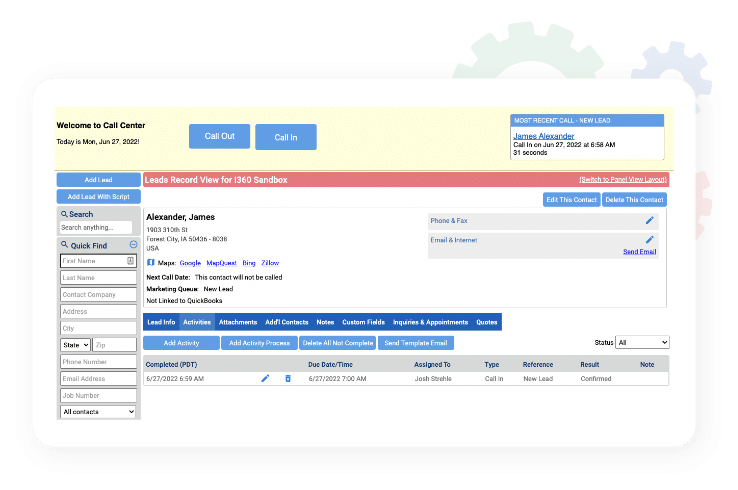
Task: Click the Add Lead button
Action: 98,180
